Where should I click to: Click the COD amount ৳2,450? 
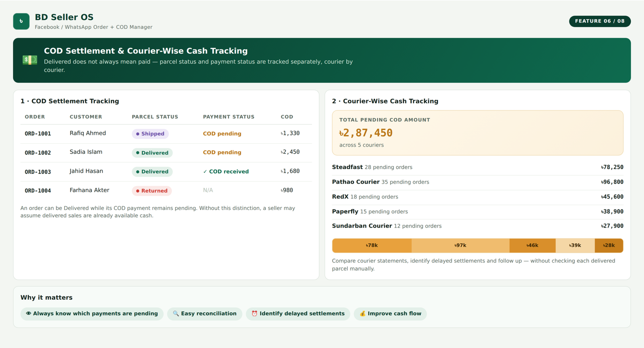coord(290,152)
